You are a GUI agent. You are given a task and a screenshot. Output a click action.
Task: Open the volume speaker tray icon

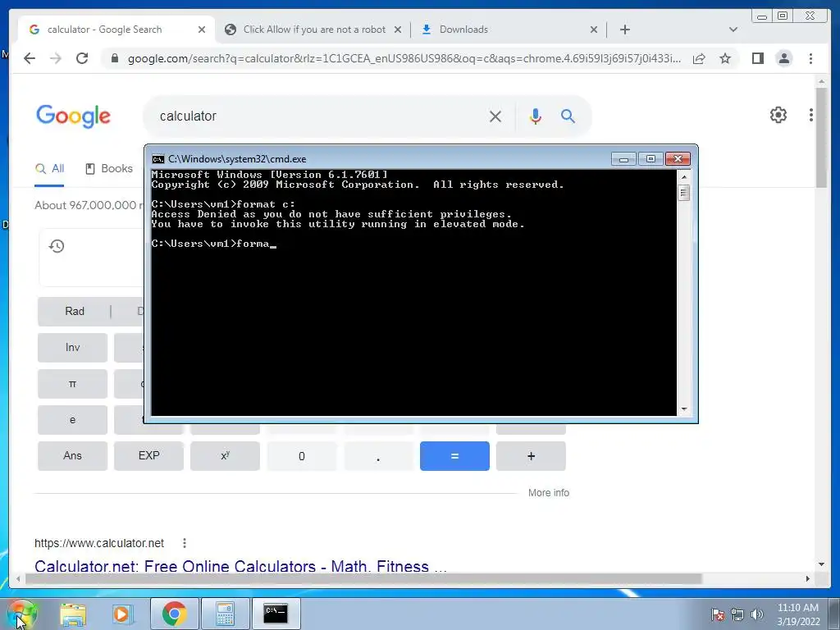pos(757,614)
